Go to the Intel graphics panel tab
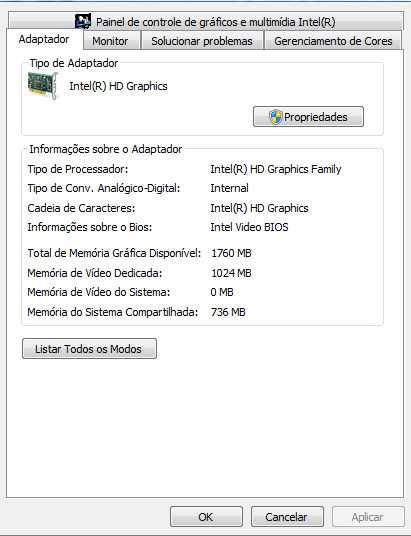 (x=206, y=21)
